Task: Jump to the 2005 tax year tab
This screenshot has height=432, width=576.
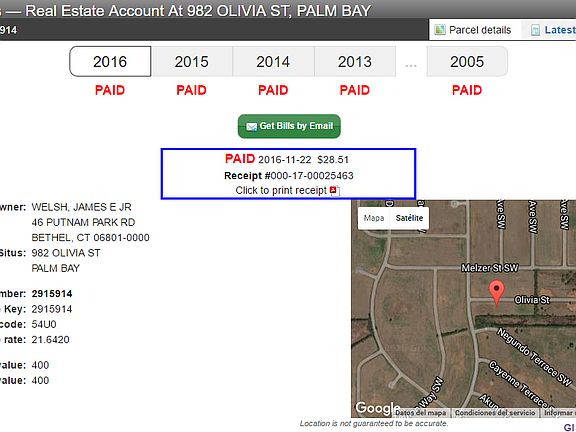Action: (467, 61)
